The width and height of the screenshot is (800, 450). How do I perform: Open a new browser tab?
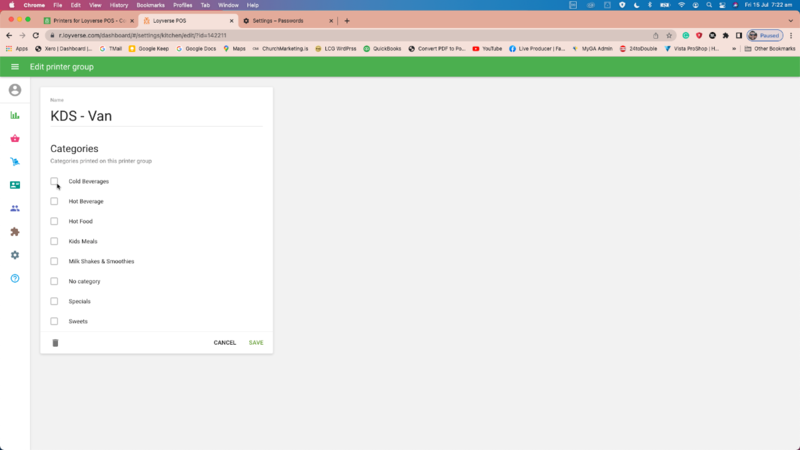(347, 21)
